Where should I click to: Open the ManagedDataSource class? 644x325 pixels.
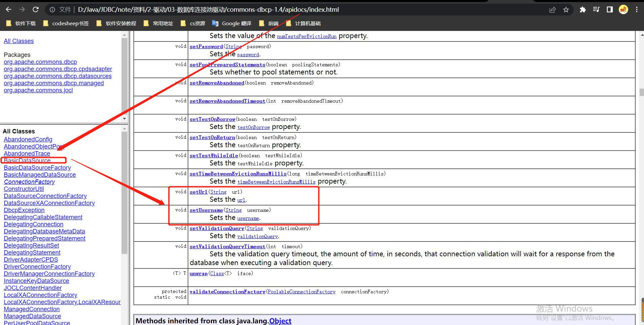coord(32,316)
